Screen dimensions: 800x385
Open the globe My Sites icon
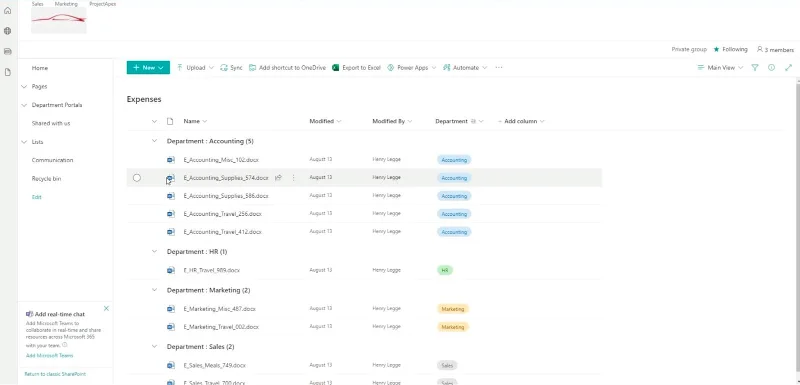pos(7,31)
